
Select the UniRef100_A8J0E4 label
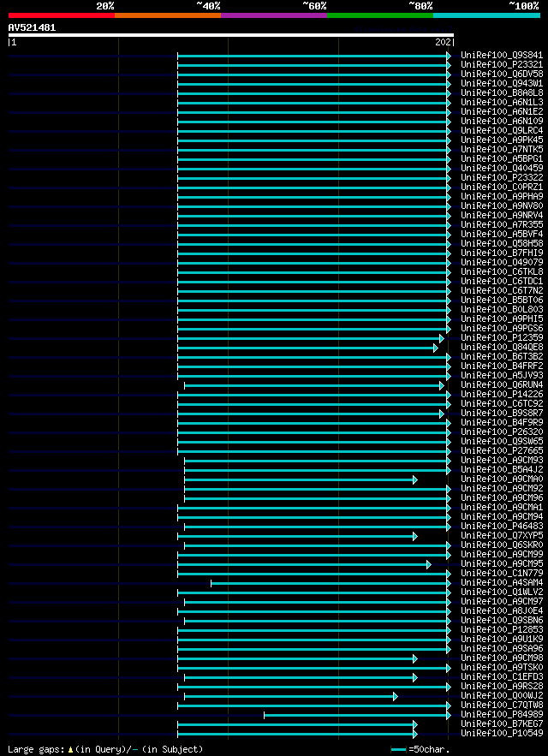[x=502, y=610]
